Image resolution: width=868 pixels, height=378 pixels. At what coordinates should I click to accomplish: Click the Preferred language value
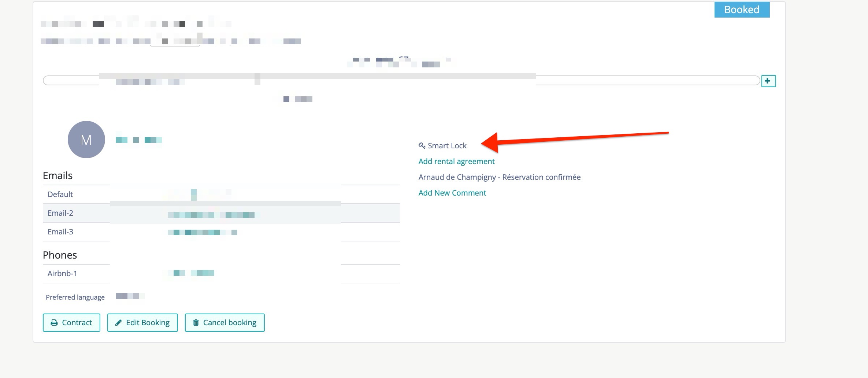click(x=130, y=296)
